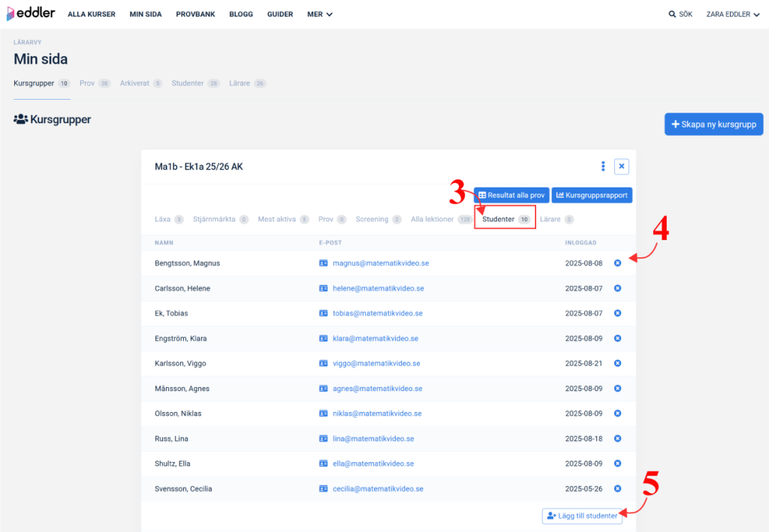Remove Cecilia Svensson from the group

(x=617, y=488)
